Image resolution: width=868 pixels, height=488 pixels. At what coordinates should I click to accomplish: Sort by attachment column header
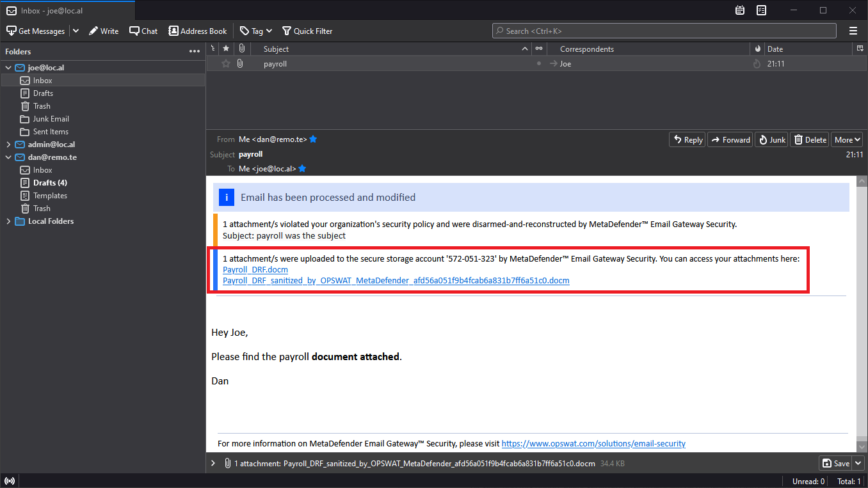(x=241, y=49)
